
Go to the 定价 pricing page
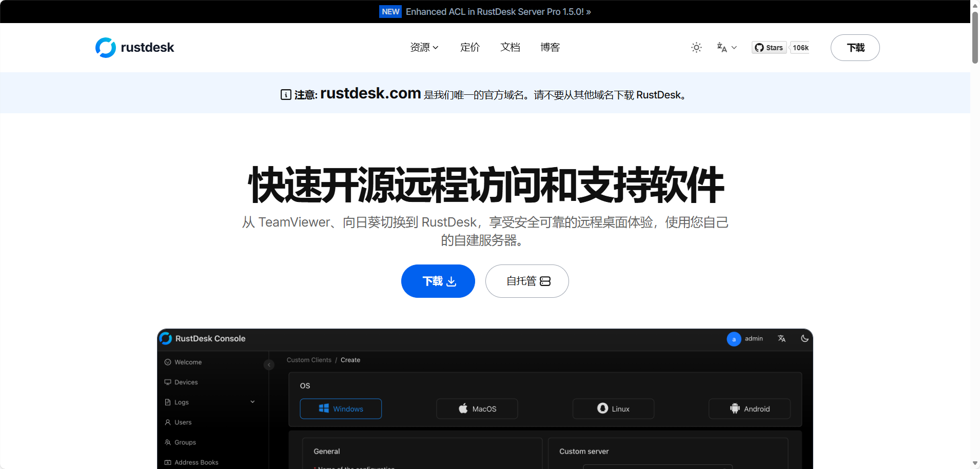tap(470, 48)
